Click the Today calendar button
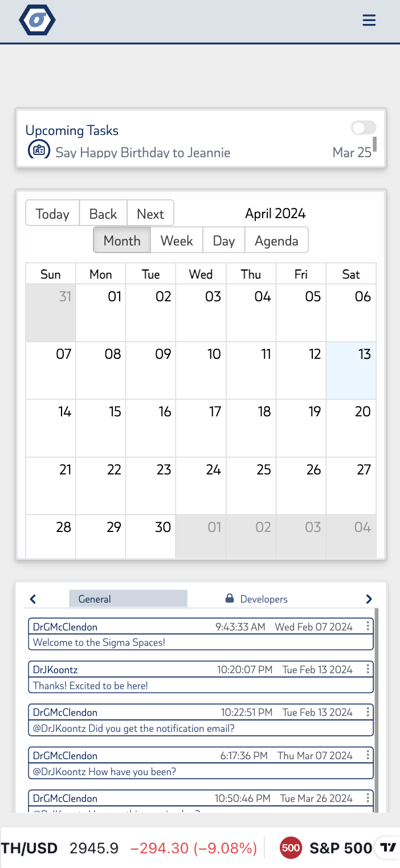This screenshot has height=868, width=400. (x=52, y=214)
